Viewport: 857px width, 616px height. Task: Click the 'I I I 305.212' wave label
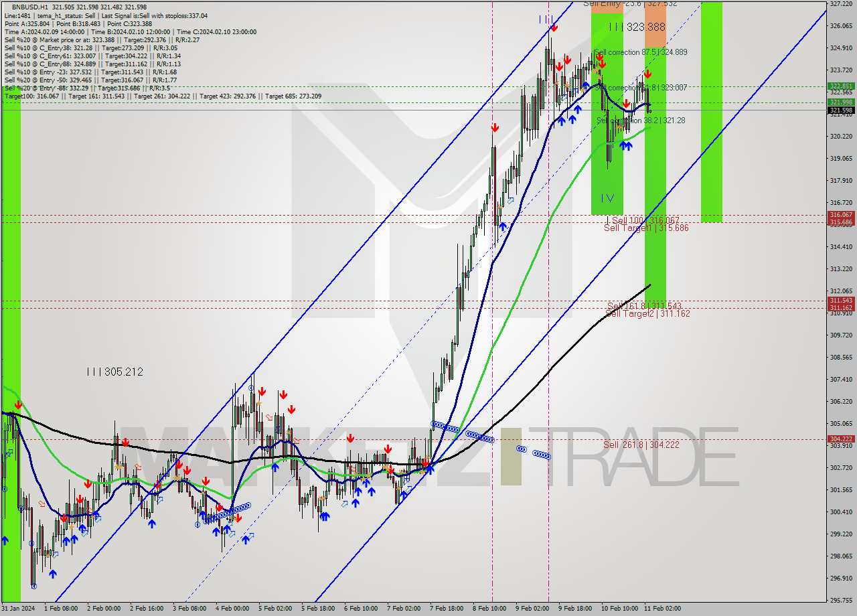point(114,372)
